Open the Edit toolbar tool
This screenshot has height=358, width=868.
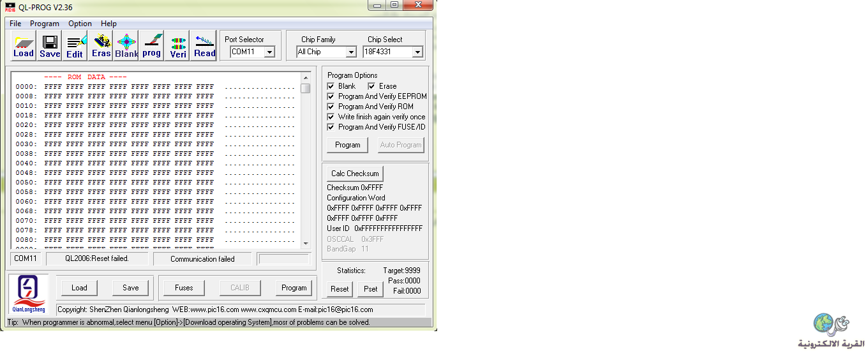coord(75,46)
